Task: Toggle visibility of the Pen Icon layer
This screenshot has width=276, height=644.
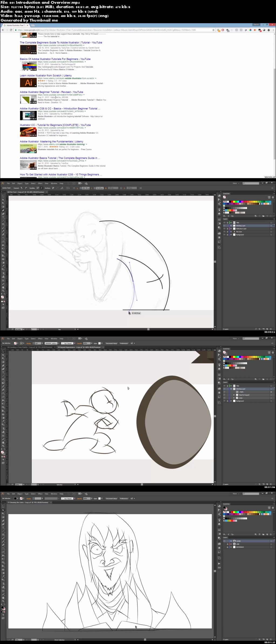Action: [224, 232]
